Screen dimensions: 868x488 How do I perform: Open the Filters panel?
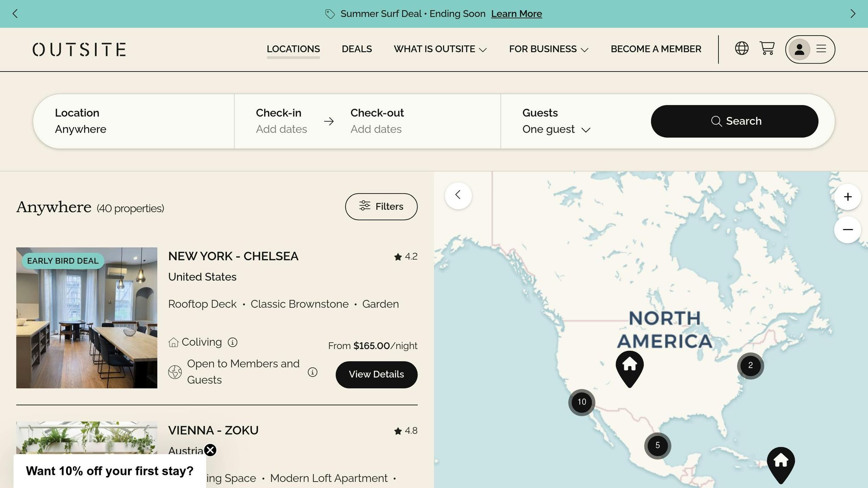coord(381,206)
